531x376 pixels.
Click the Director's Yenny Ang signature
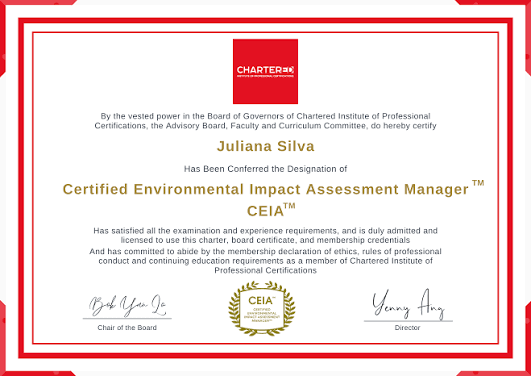point(408,305)
